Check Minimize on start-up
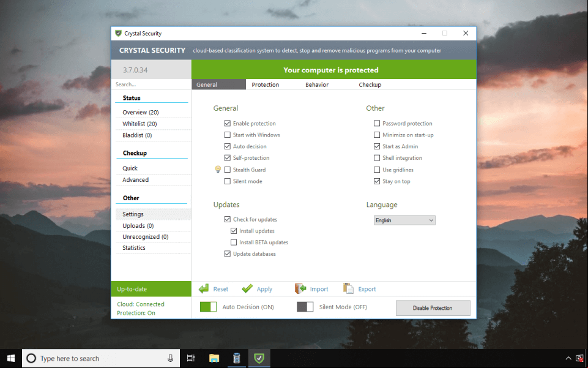 pyautogui.click(x=377, y=135)
